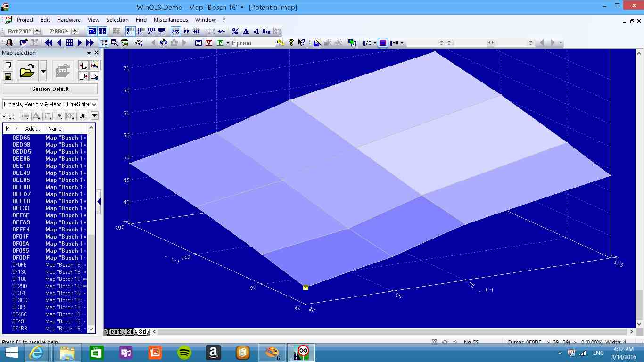Toggle 16 bit display mode
The width and height of the screenshot is (644, 362).
coord(140,32)
